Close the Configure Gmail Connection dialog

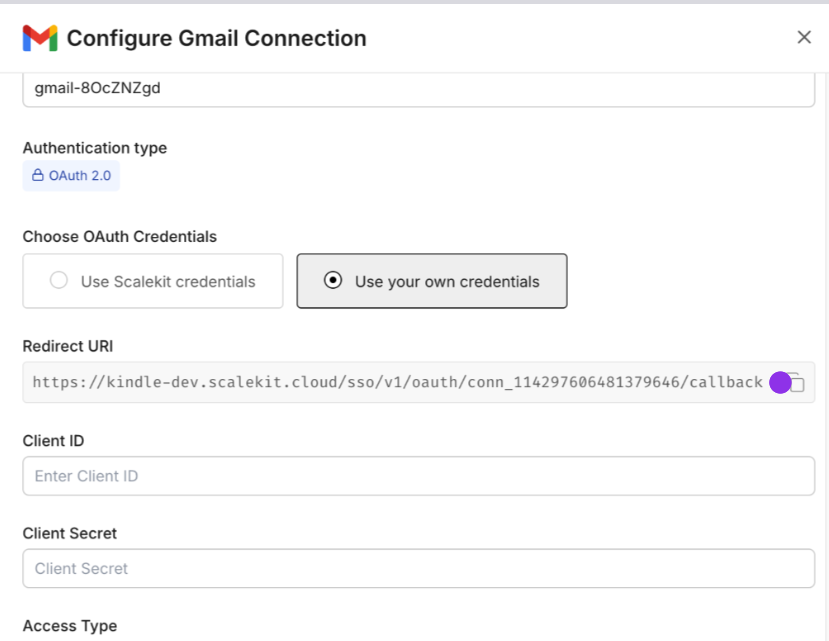click(x=804, y=37)
